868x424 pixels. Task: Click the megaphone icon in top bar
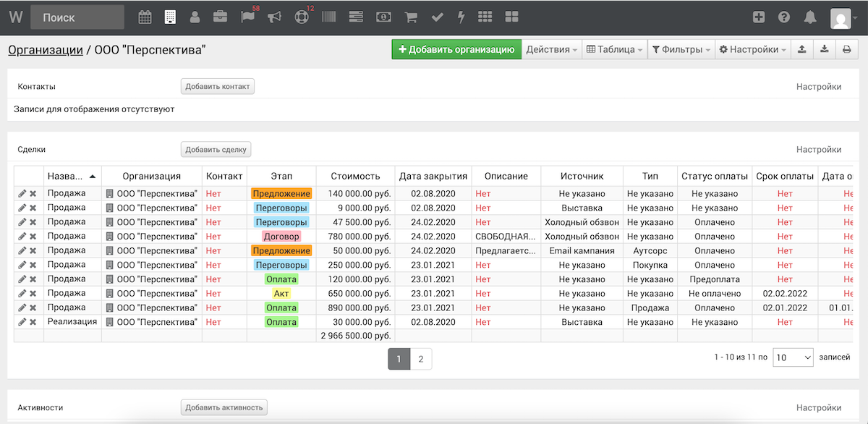(x=274, y=17)
